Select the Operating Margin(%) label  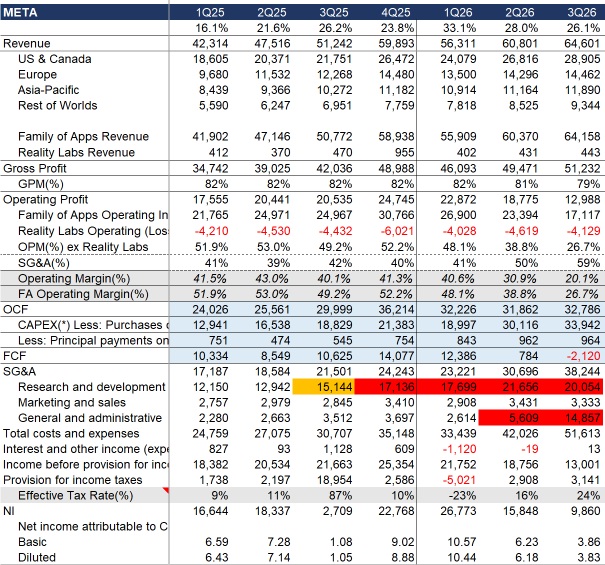point(74,278)
